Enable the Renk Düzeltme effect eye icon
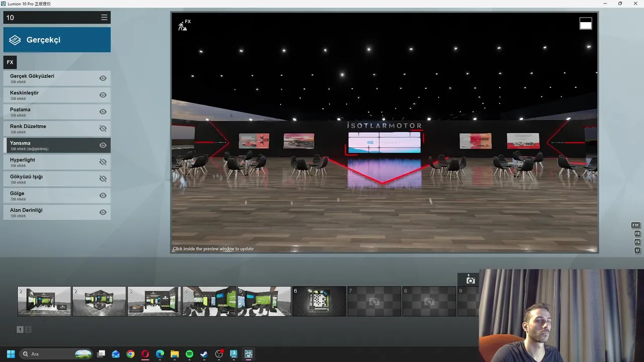The image size is (644, 362). tap(103, 129)
